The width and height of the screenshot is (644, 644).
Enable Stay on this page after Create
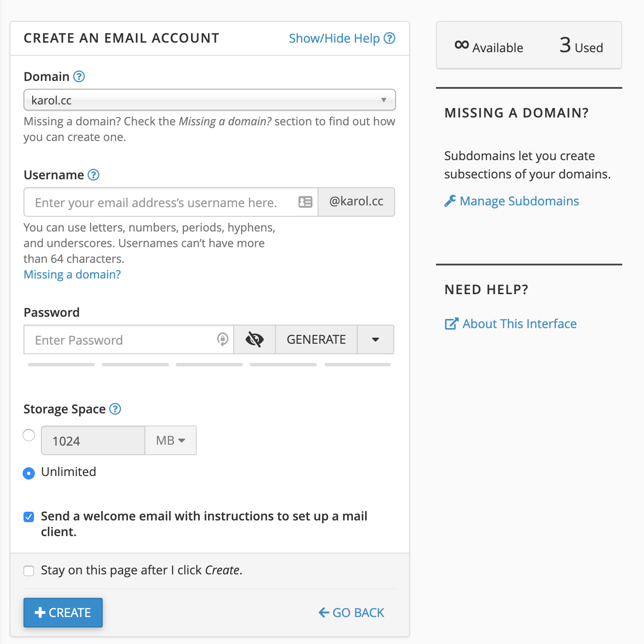coord(28,570)
